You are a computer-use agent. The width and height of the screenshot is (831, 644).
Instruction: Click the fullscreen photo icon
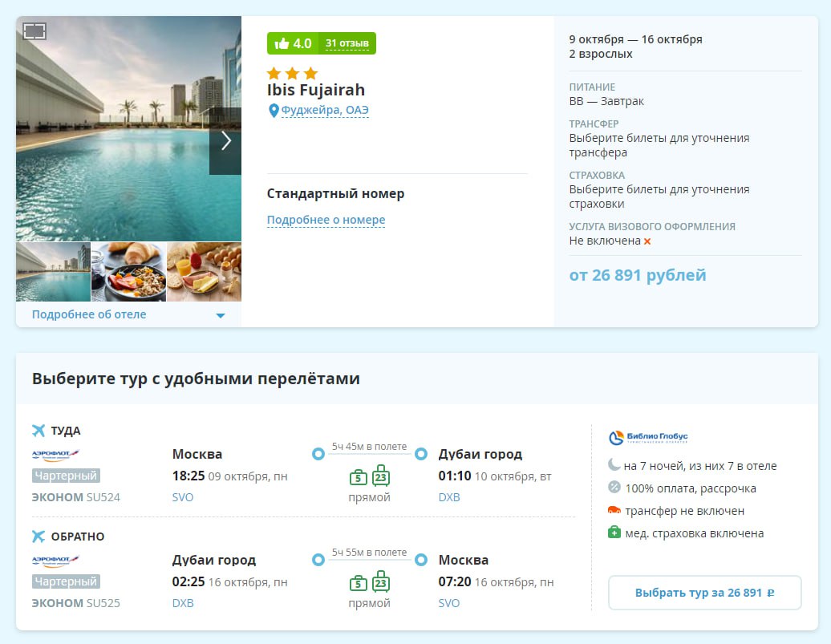34,31
